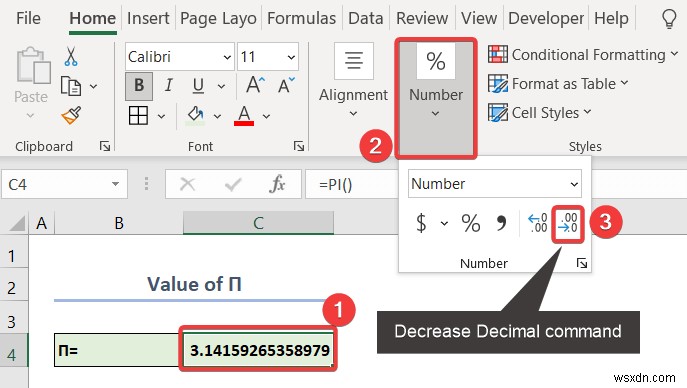Click the Conditional Formatting text label
The height and width of the screenshot is (388, 687).
point(588,55)
